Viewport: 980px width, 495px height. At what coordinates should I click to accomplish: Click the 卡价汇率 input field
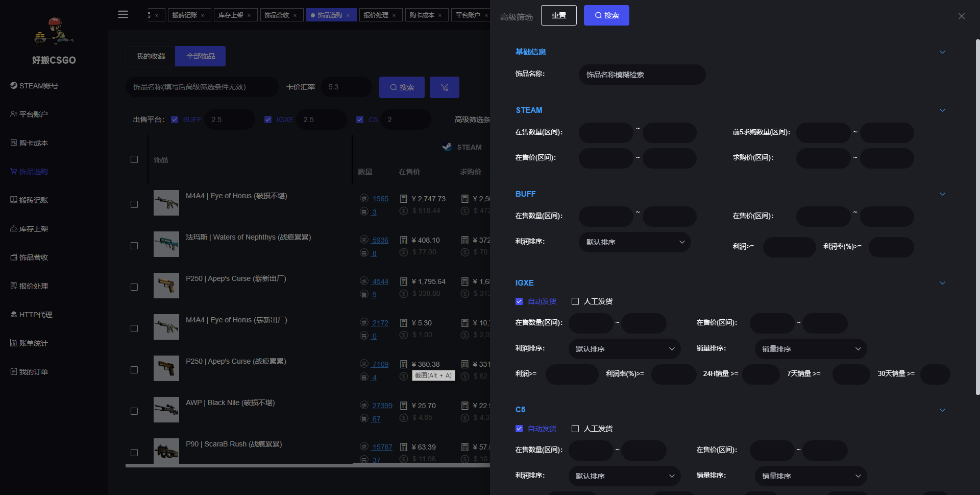(x=347, y=87)
